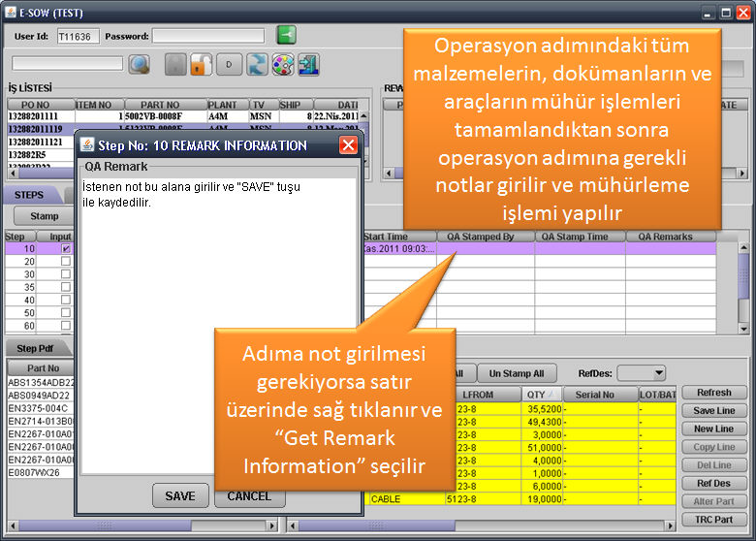Screen dimensions: 756x541
Task: Open the Step Pdf tab
Action: pyautogui.click(x=35, y=348)
